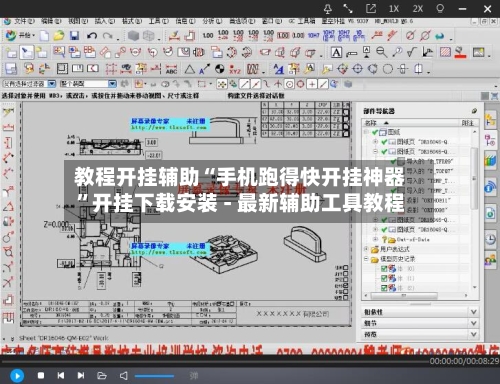Expand the 相依性 panel section
This screenshot has height=384, width=500.
[421, 312]
